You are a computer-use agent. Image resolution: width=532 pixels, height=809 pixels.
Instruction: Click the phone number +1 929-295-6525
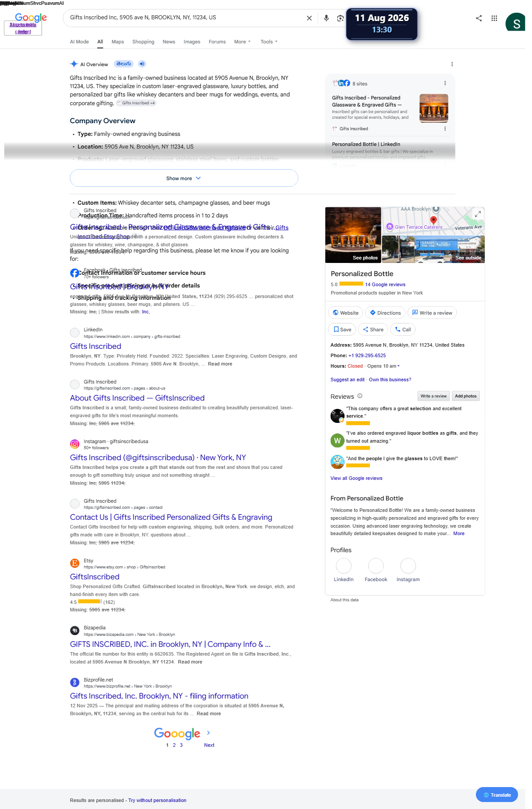pyautogui.click(x=367, y=355)
